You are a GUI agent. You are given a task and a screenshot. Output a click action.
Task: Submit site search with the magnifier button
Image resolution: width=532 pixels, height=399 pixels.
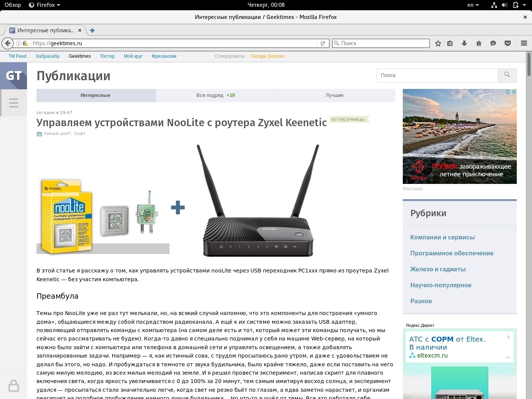507,75
